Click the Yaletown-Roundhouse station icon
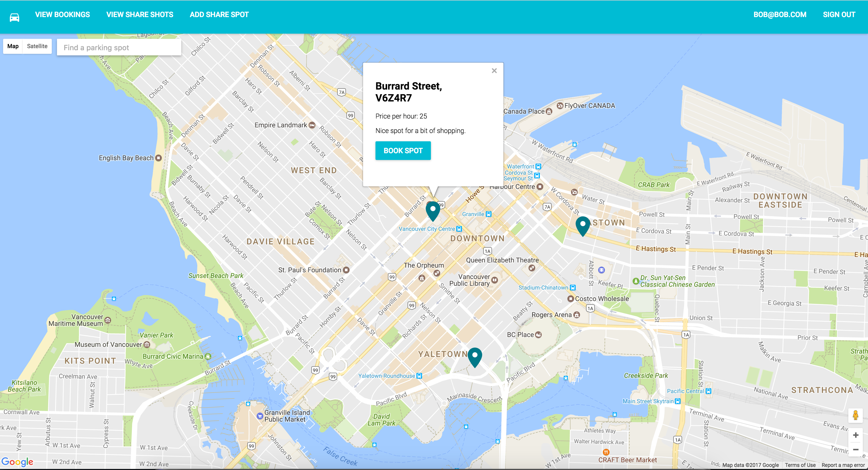Screen dimensions: 868x470 click(419, 376)
